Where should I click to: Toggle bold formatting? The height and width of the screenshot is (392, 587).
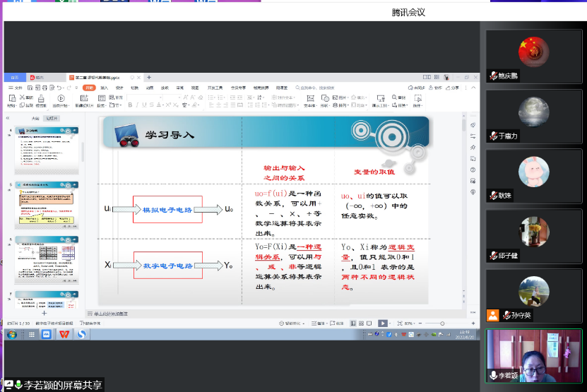(x=130, y=105)
